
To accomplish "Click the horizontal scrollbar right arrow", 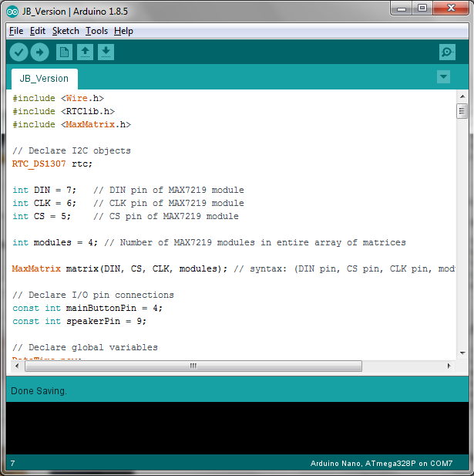I will coord(449,366).
